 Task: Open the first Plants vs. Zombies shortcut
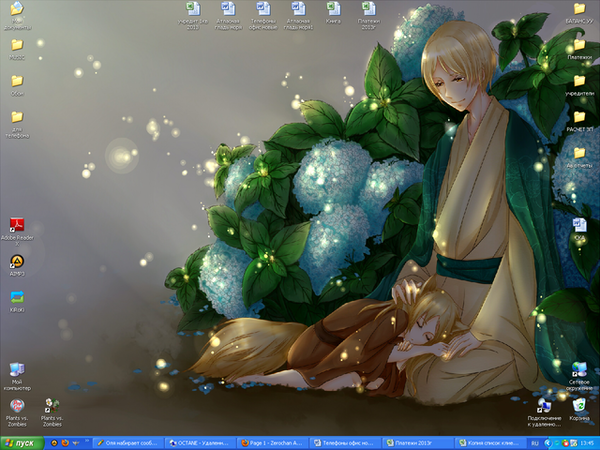pyautogui.click(x=17, y=404)
